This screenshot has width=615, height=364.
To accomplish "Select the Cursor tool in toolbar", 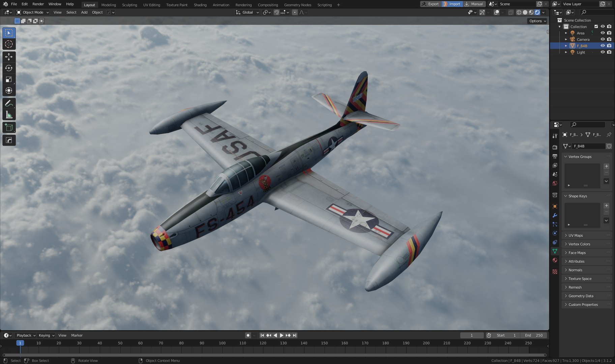I will [9, 44].
